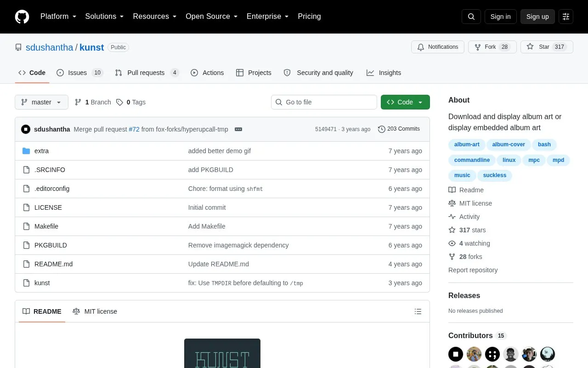Screen dimensions: 588x368
Task: Open MIT license link in About
Action: click(470, 203)
